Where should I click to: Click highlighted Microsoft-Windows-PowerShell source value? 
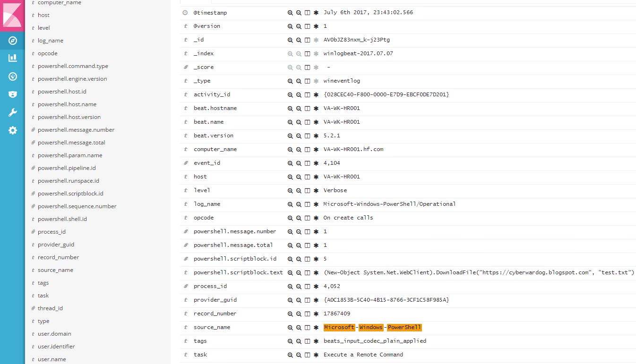point(372,327)
